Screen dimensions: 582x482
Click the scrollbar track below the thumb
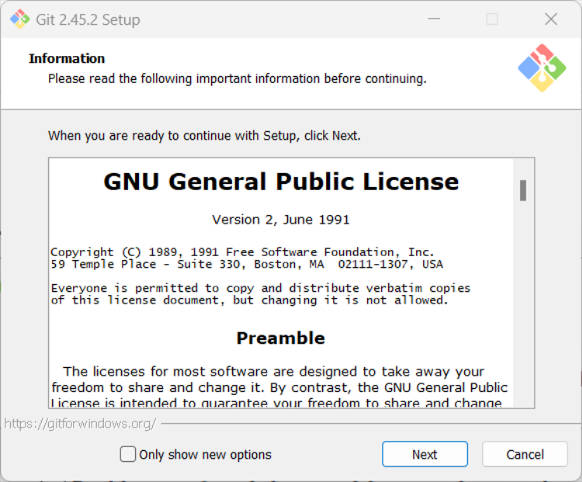523,304
